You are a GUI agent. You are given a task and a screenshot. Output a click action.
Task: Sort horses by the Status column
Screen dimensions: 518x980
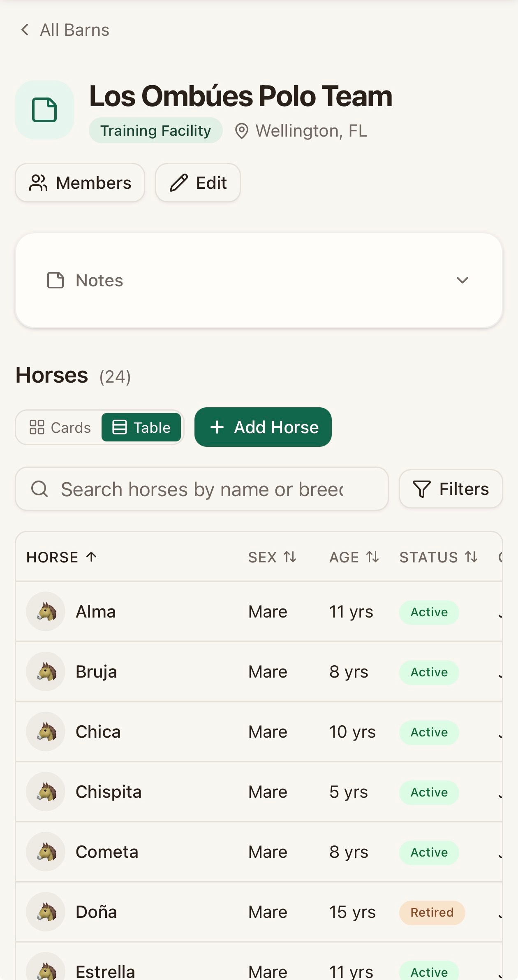(439, 557)
